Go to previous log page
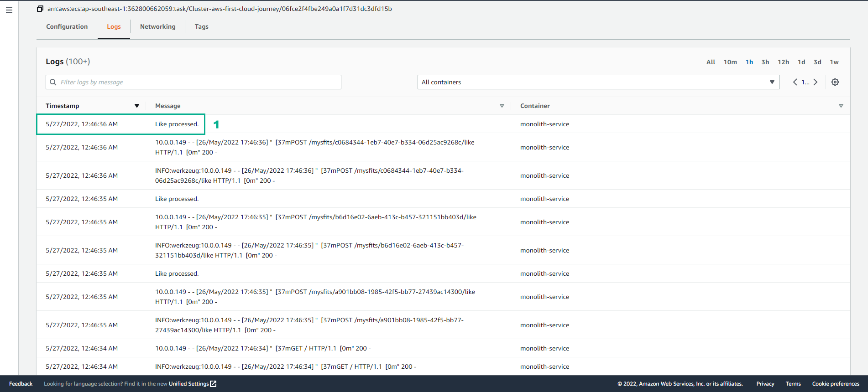868x392 pixels. (x=795, y=82)
